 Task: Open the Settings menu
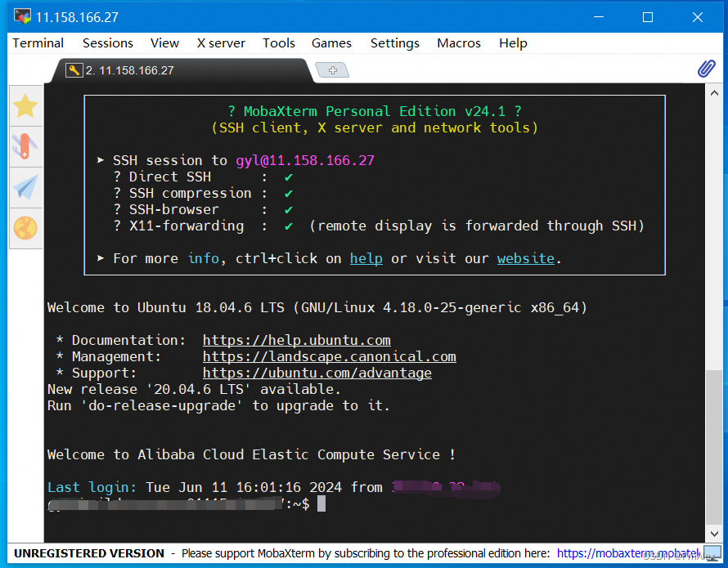click(394, 43)
